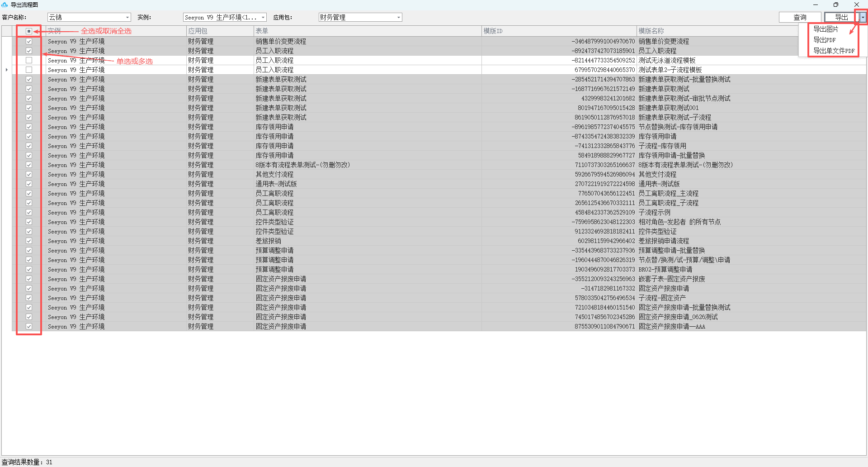Image resolution: width=868 pixels, height=467 pixels.
Task: Toggle the select-all checkbox in header
Action: (29, 31)
